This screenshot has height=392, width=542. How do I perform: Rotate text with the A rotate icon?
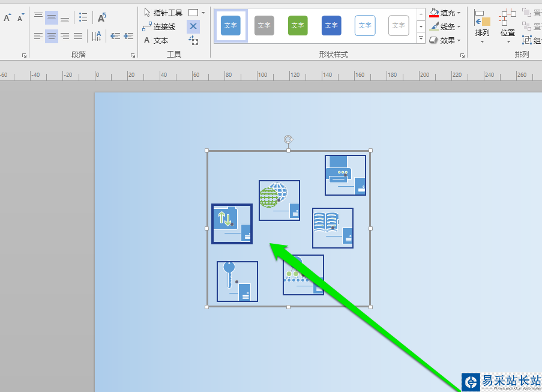[x=102, y=17]
